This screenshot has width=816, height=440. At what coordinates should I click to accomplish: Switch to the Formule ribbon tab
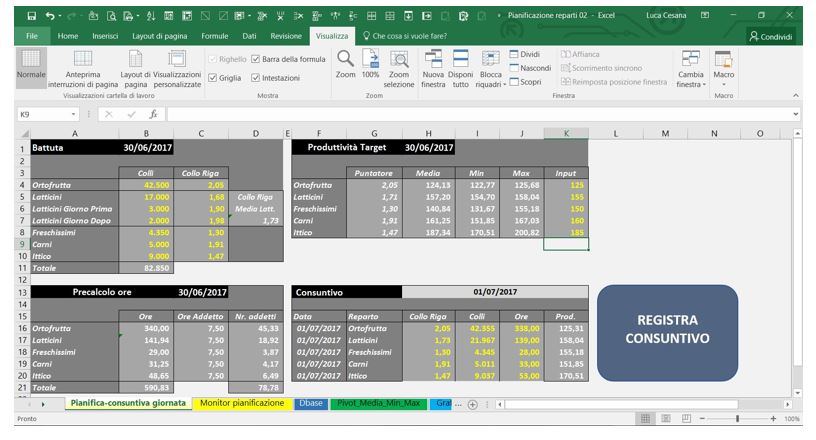[x=214, y=36]
